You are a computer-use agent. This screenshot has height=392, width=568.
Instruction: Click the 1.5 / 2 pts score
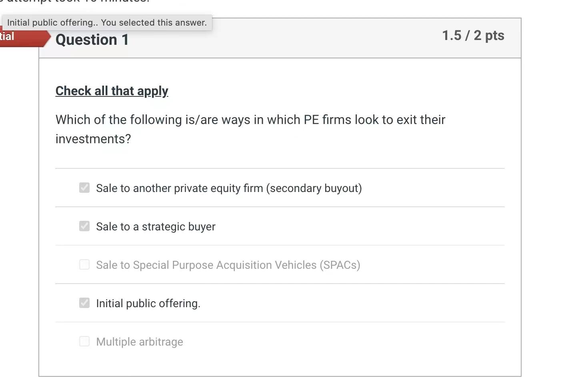(473, 35)
